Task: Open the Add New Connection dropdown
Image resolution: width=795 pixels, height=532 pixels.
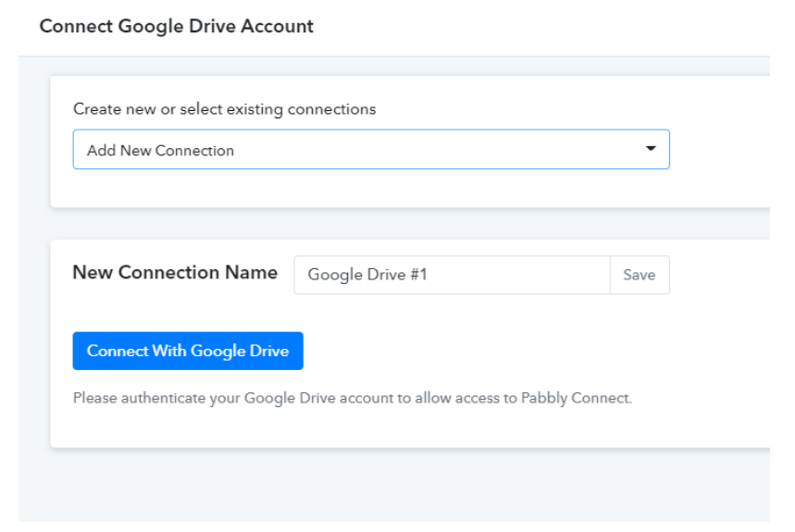Action: click(370, 150)
